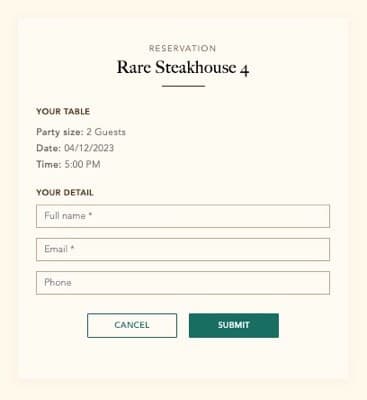367x400 pixels.
Task: Click the YOUR DETAIL section heading
Action: [x=65, y=192]
